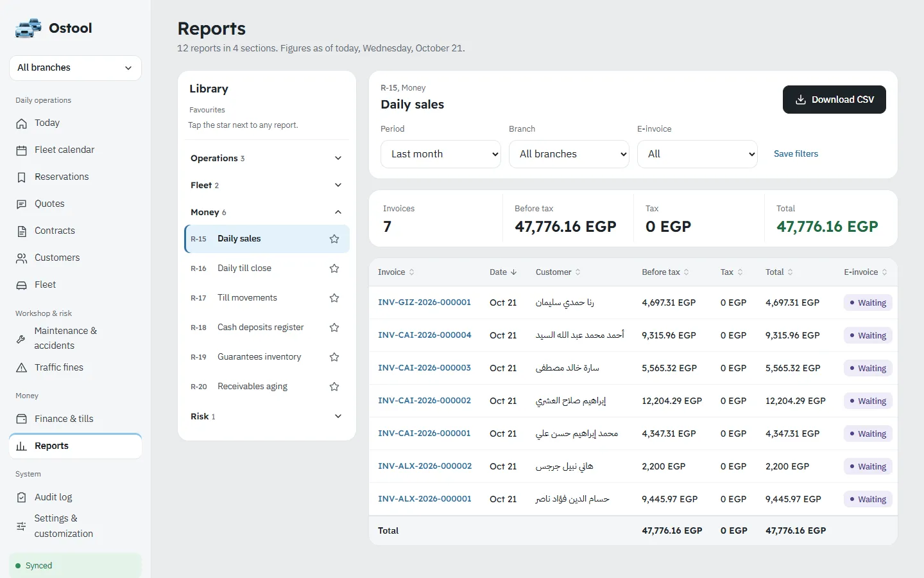Open Today via its home icon
The height and width of the screenshot is (578, 924).
[x=22, y=123]
